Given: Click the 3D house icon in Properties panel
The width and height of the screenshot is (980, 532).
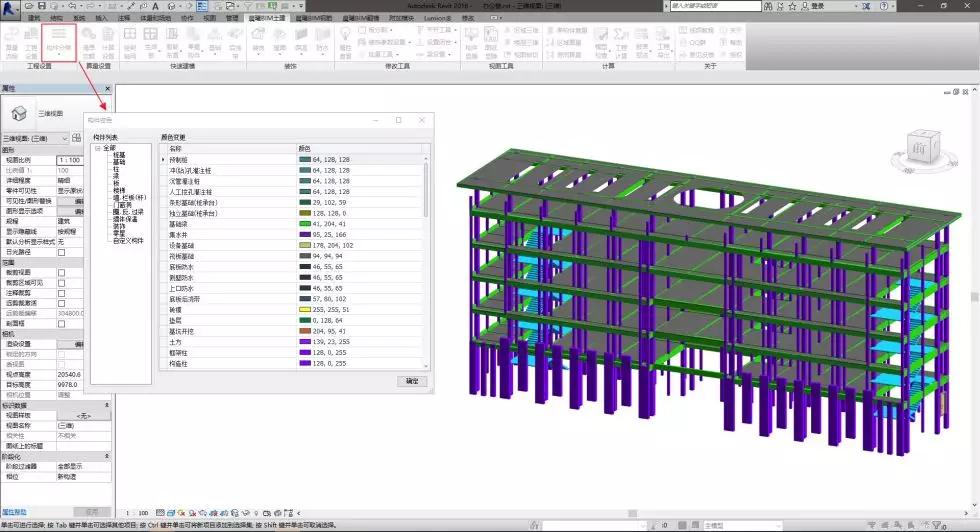Looking at the screenshot, I should click(19, 113).
